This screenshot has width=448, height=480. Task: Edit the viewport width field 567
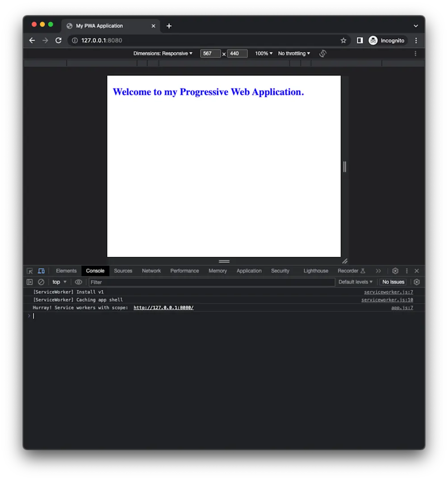pyautogui.click(x=210, y=54)
